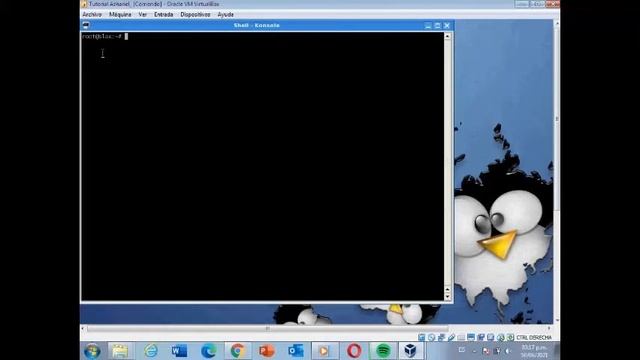Viewport: 640px width, 360px height.
Task: Open Microsoft Word from the taskbar
Action: pos(179,351)
